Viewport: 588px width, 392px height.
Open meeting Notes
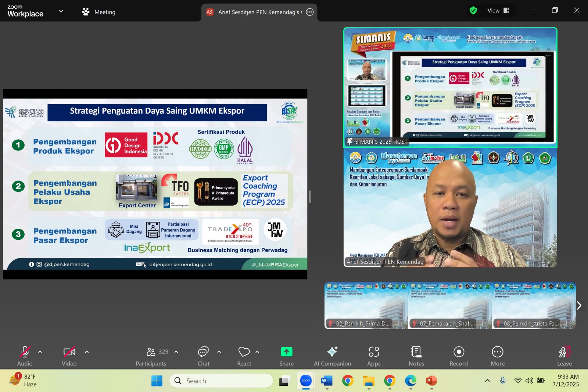click(416, 356)
